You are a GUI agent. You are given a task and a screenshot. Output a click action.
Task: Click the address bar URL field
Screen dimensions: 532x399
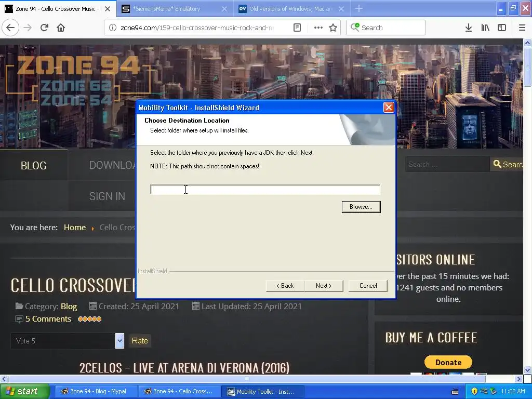[x=197, y=28]
